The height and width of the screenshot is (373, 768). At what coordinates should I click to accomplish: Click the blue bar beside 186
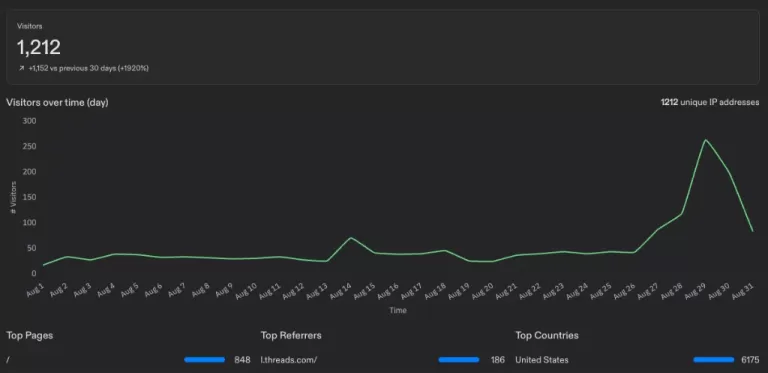click(459, 360)
